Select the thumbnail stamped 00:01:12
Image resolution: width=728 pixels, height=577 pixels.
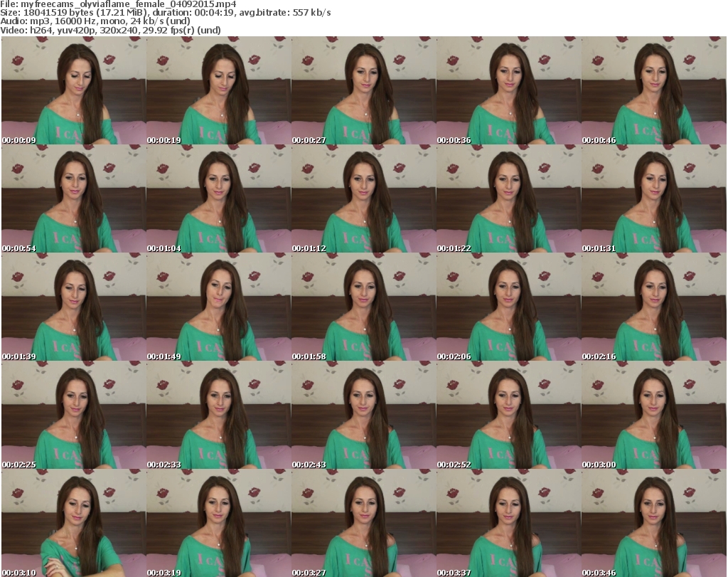tap(363, 198)
